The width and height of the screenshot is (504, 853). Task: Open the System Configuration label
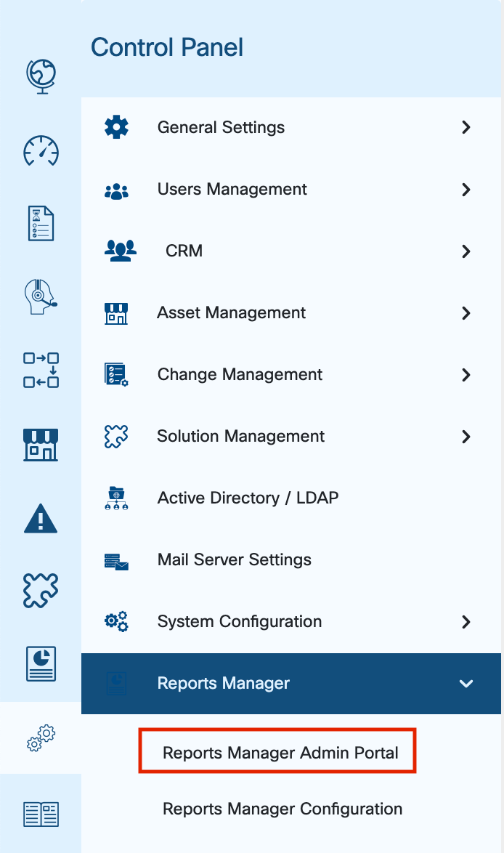240,621
